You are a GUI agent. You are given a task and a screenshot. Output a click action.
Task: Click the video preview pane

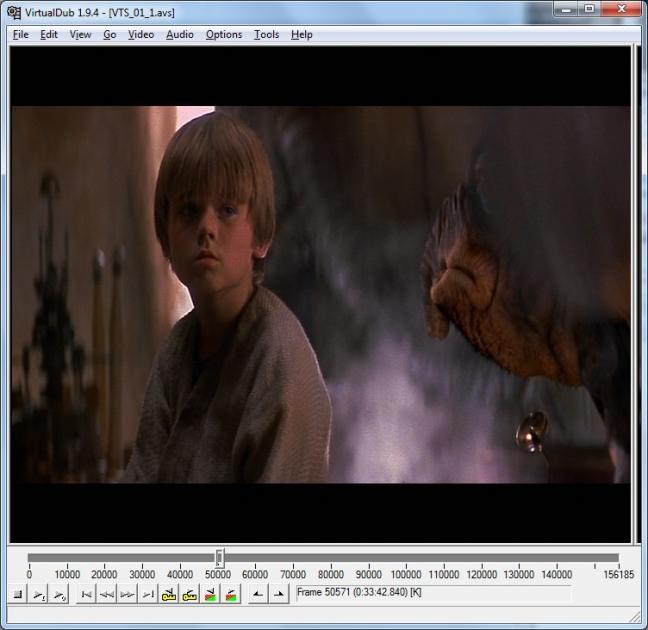point(320,294)
